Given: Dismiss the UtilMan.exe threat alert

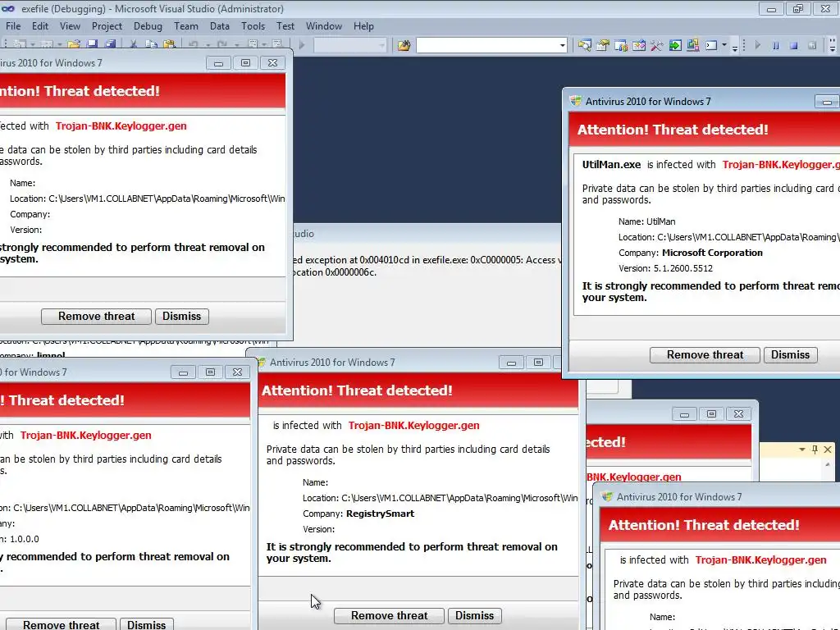Looking at the screenshot, I should [x=790, y=354].
